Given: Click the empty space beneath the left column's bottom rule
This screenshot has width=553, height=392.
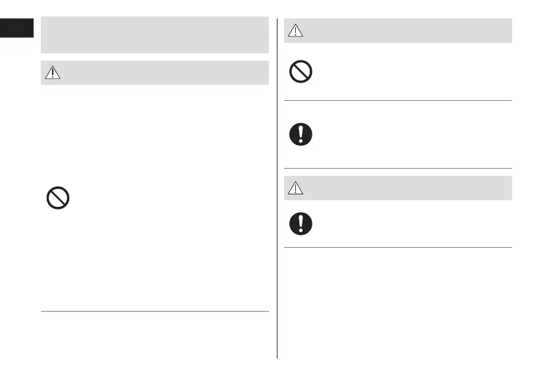Looking at the screenshot, I should point(155,336).
